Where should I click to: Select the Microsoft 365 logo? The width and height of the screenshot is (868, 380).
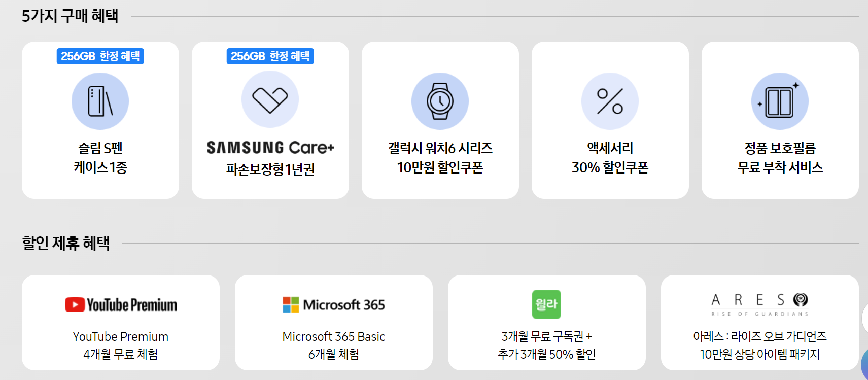coord(333,304)
